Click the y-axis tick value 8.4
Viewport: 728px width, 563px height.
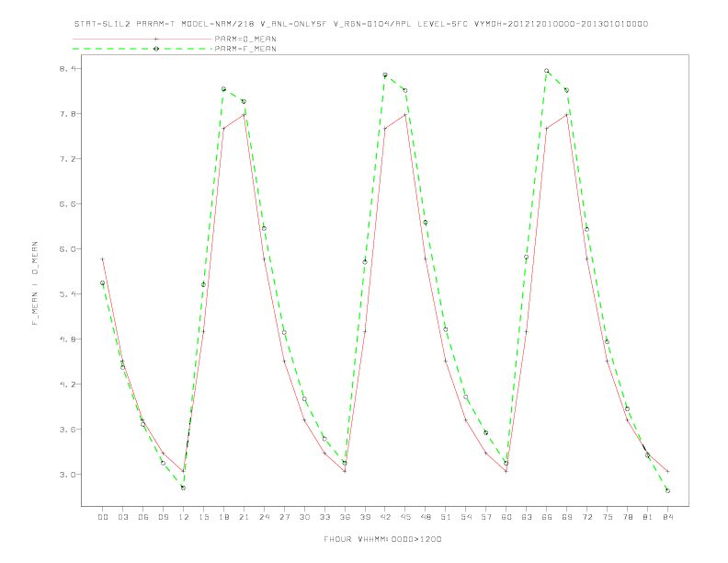tap(67, 69)
